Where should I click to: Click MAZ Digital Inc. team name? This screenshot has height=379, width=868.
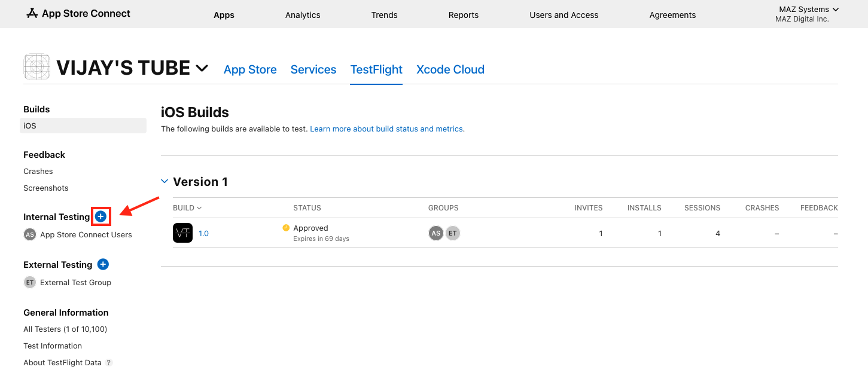click(x=802, y=19)
